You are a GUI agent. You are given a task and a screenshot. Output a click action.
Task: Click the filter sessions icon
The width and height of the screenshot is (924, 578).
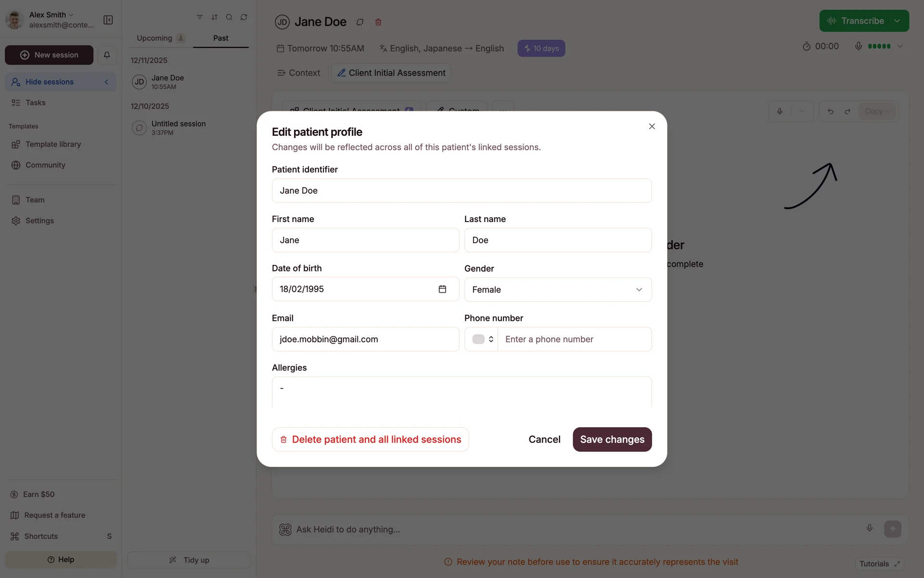(200, 17)
